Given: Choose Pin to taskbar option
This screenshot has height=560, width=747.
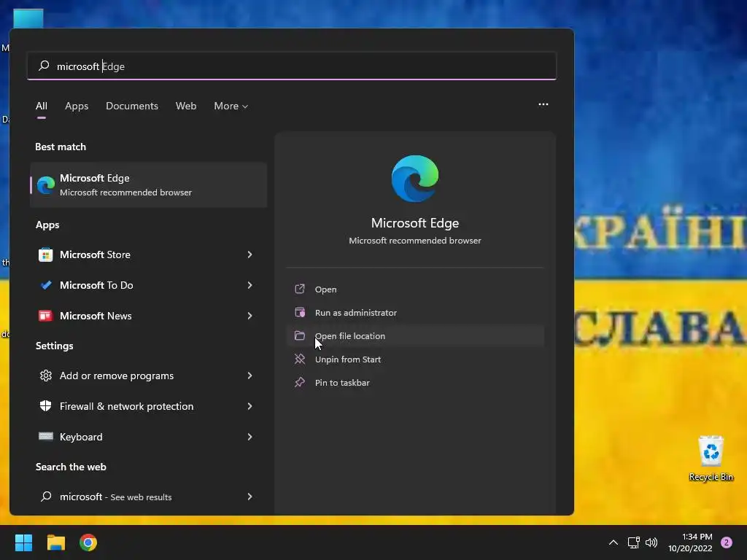Looking at the screenshot, I should [x=415, y=382].
